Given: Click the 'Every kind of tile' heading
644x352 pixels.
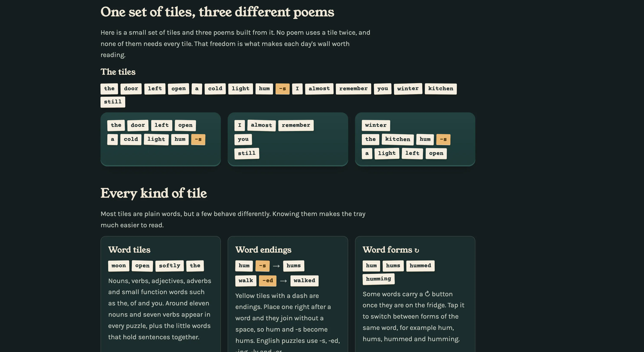Looking at the screenshot, I should [x=154, y=193].
